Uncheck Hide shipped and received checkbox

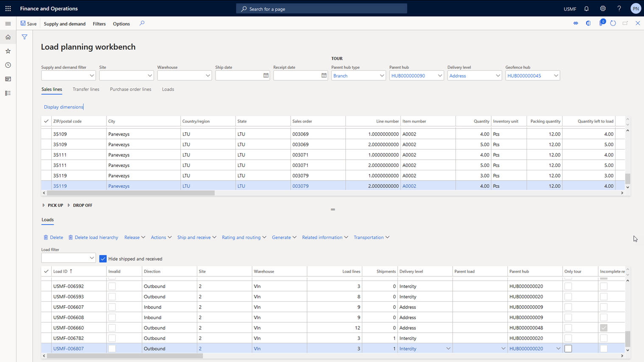(x=103, y=259)
